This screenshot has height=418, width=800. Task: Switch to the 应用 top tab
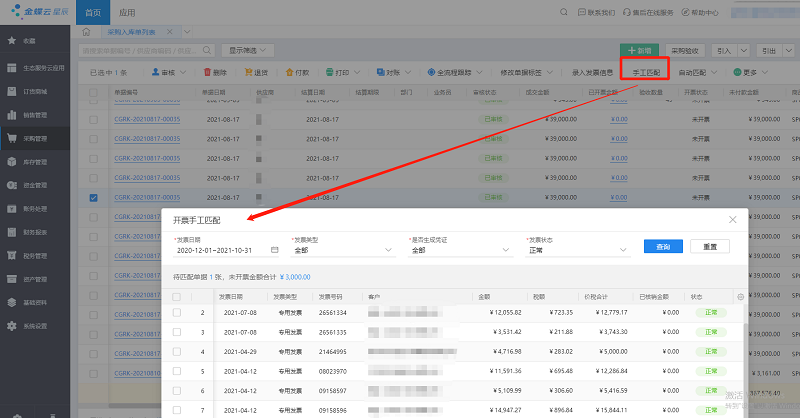pos(126,13)
